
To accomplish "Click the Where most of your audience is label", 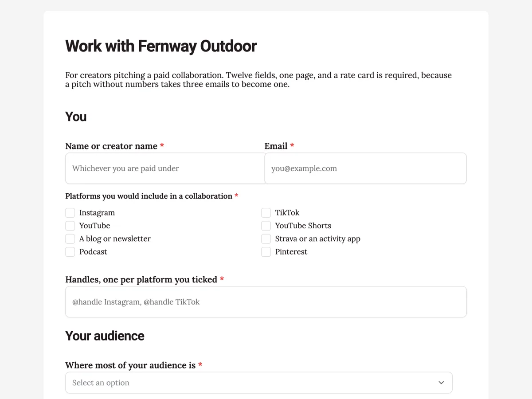I will click(134, 365).
